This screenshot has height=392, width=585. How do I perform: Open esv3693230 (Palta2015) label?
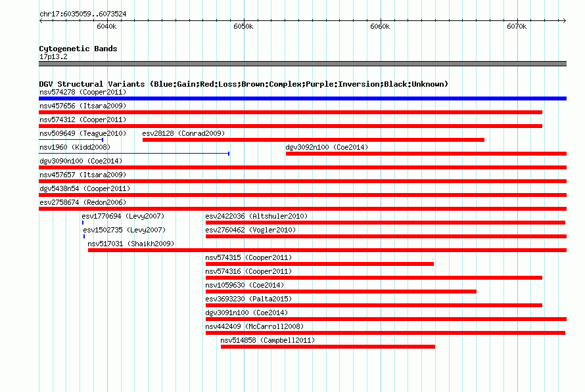pos(248,299)
